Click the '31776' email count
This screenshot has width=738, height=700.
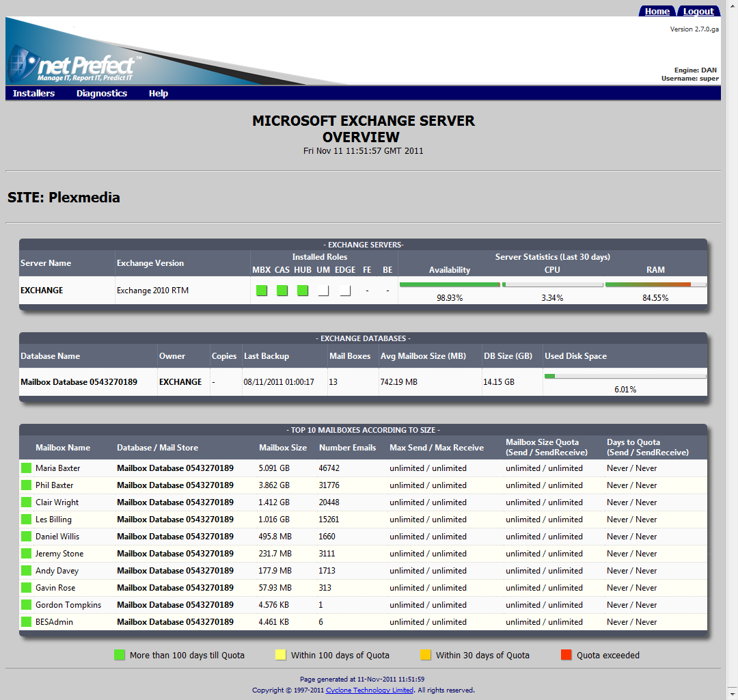coord(329,485)
